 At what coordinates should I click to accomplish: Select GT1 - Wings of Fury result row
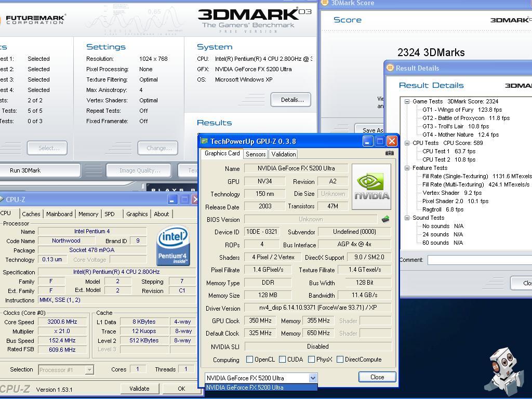pyautogui.click(x=462, y=110)
